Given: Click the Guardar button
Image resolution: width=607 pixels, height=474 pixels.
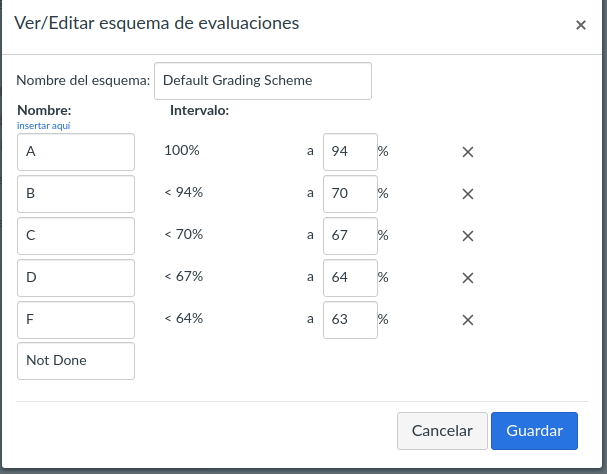Looking at the screenshot, I should (x=534, y=431).
